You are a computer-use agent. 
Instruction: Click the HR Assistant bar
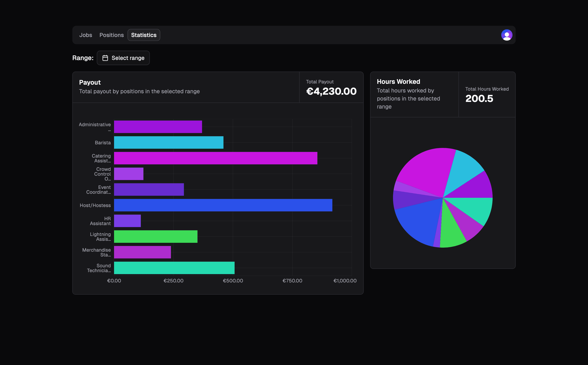tap(127, 221)
